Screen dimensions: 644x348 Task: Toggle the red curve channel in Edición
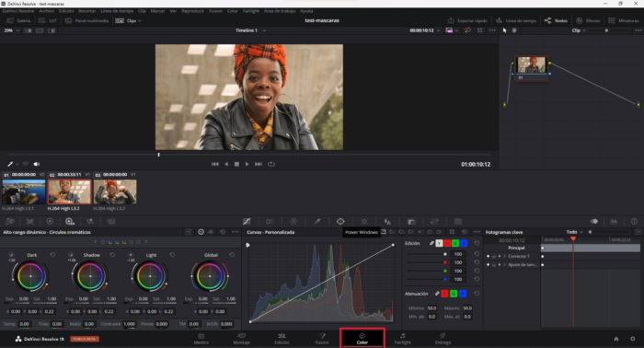click(x=447, y=243)
